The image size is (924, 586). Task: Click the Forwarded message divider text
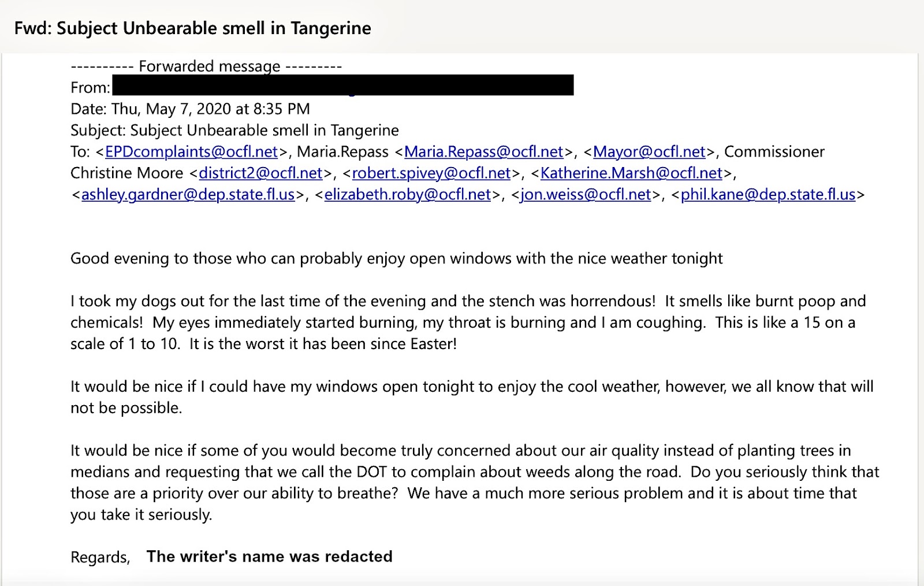(207, 66)
